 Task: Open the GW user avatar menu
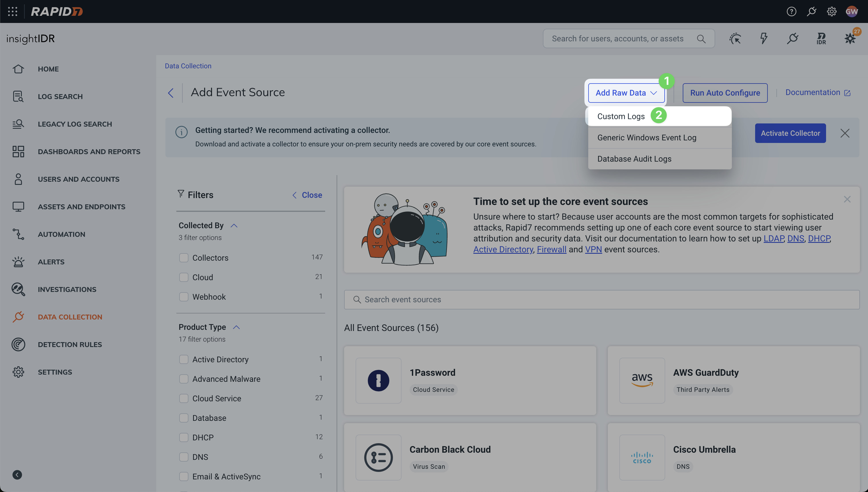852,11
